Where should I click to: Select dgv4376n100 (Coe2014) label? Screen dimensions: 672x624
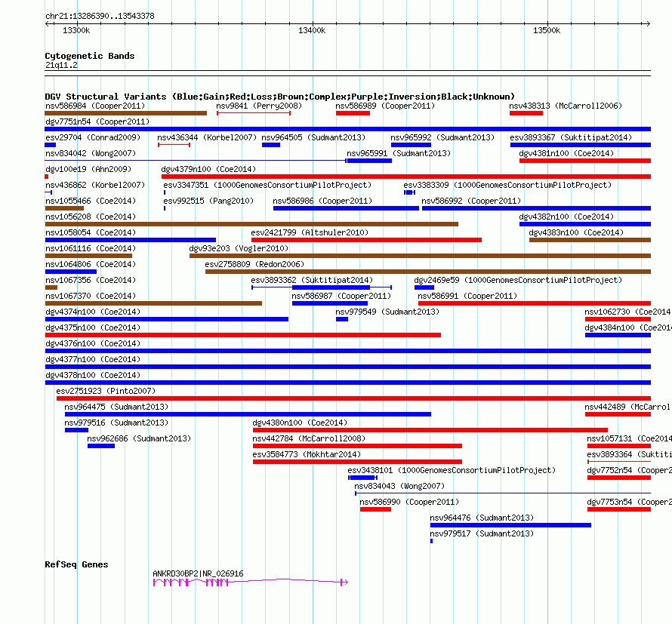click(x=93, y=343)
